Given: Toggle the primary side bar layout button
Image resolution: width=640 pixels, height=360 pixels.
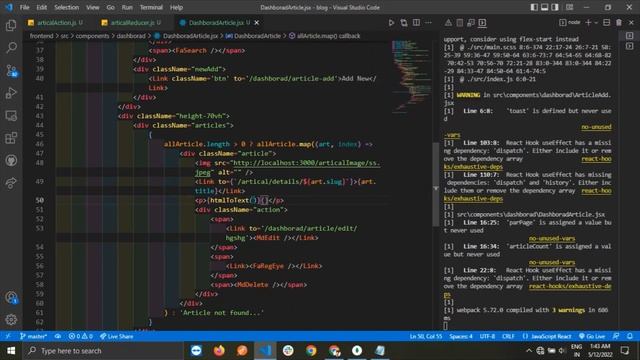Looking at the screenshot, I should (x=534, y=7).
